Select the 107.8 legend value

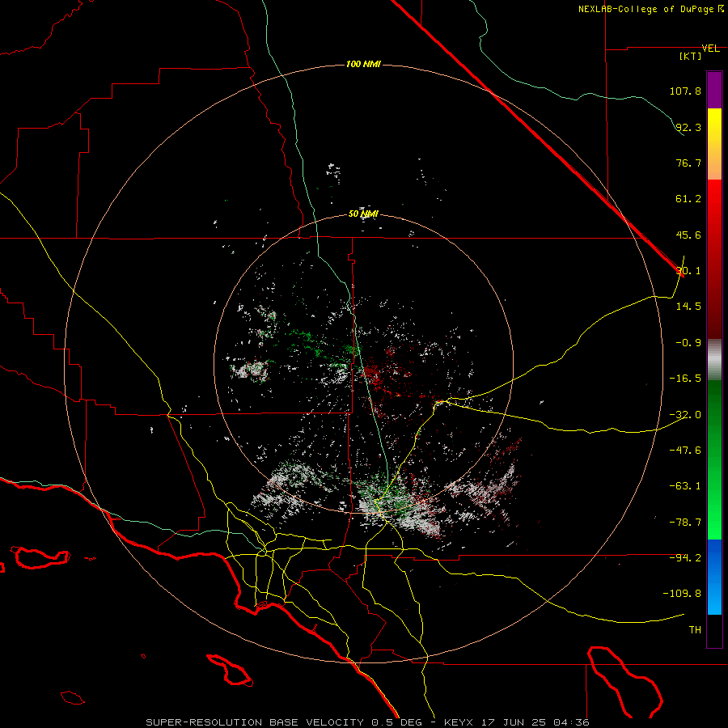[685, 91]
